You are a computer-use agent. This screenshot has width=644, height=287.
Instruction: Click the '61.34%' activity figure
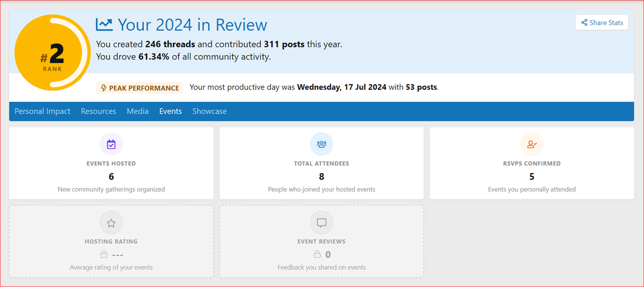(x=154, y=57)
